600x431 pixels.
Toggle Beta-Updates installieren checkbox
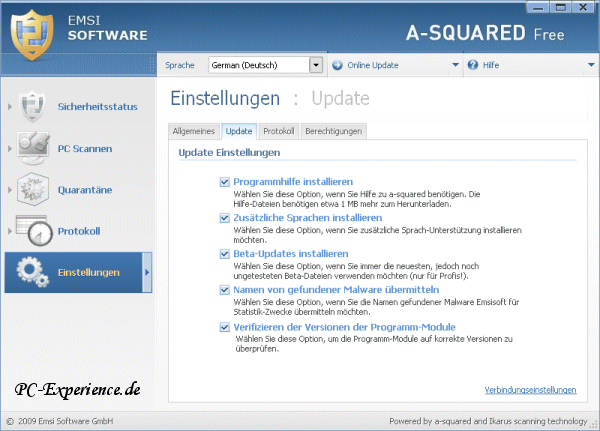tap(225, 254)
